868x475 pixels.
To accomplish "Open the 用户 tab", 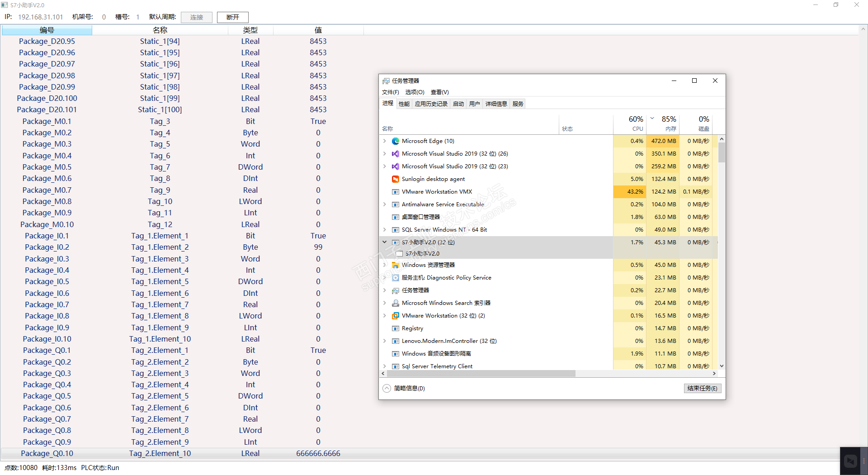I will (475, 104).
